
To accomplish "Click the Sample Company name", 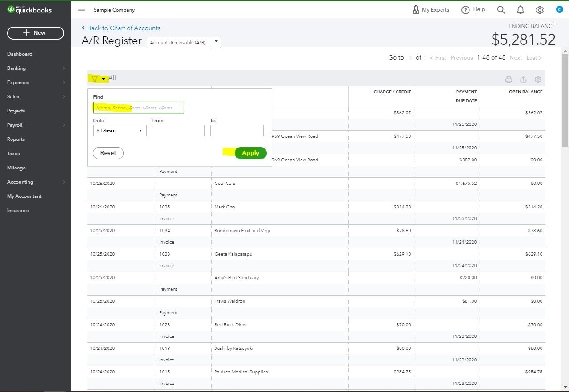I will pyautogui.click(x=114, y=10).
